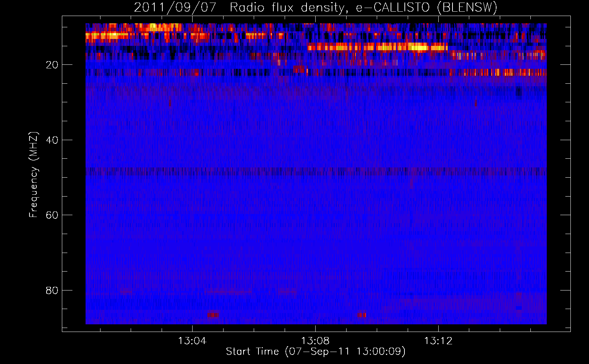Click the '40' frequency tick label
Screen dimensions: 589x364
52,140
